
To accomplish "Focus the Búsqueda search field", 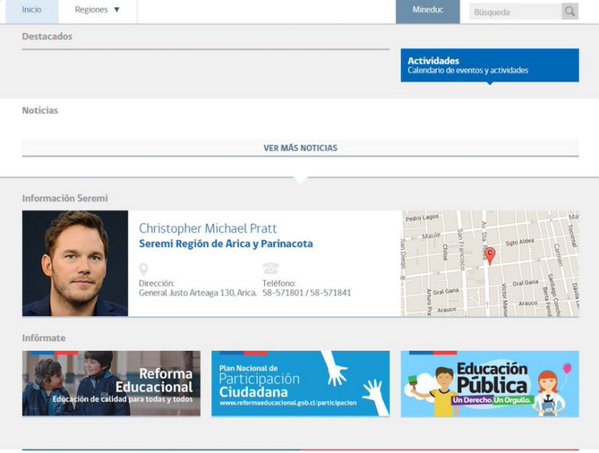I will (515, 12).
